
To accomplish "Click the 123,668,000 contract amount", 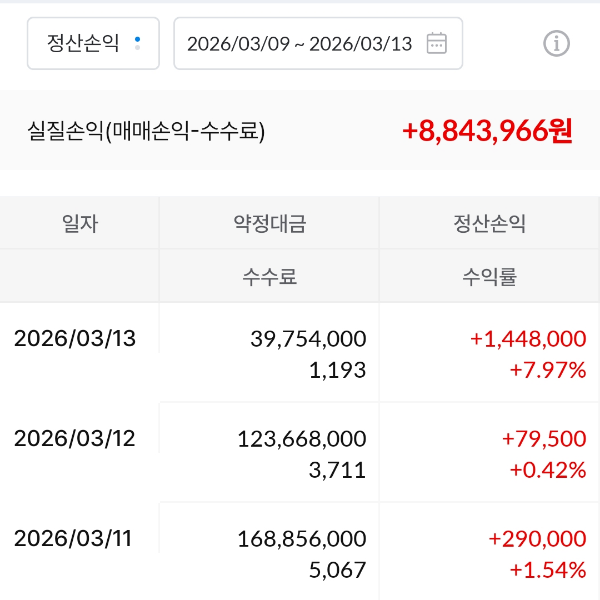I will pos(302,439).
